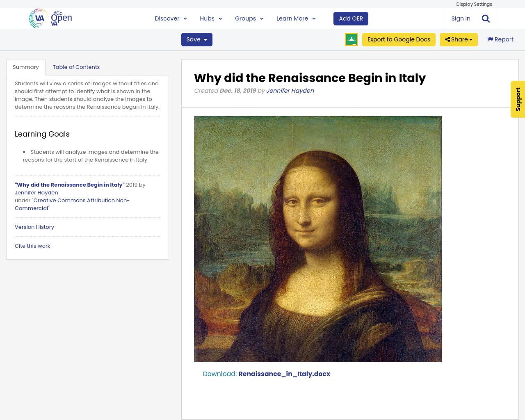Image resolution: width=525 pixels, height=420 pixels.
Task: Expand the Discover menu
Action: [171, 18]
